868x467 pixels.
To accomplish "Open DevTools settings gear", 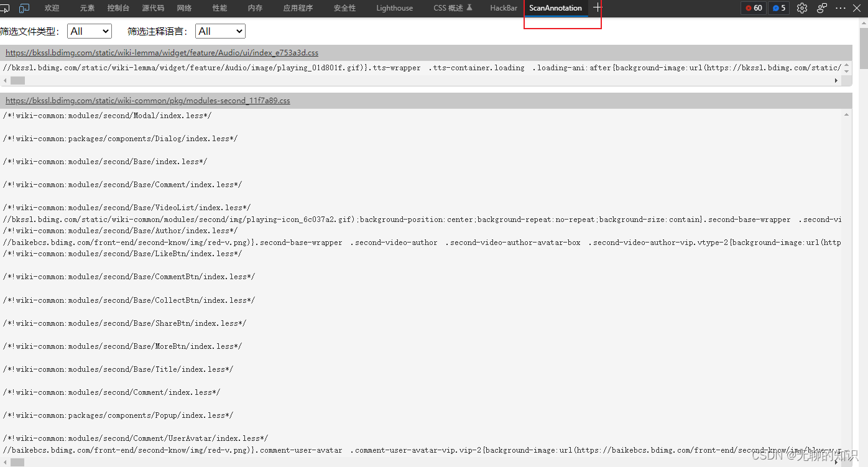I will [801, 8].
